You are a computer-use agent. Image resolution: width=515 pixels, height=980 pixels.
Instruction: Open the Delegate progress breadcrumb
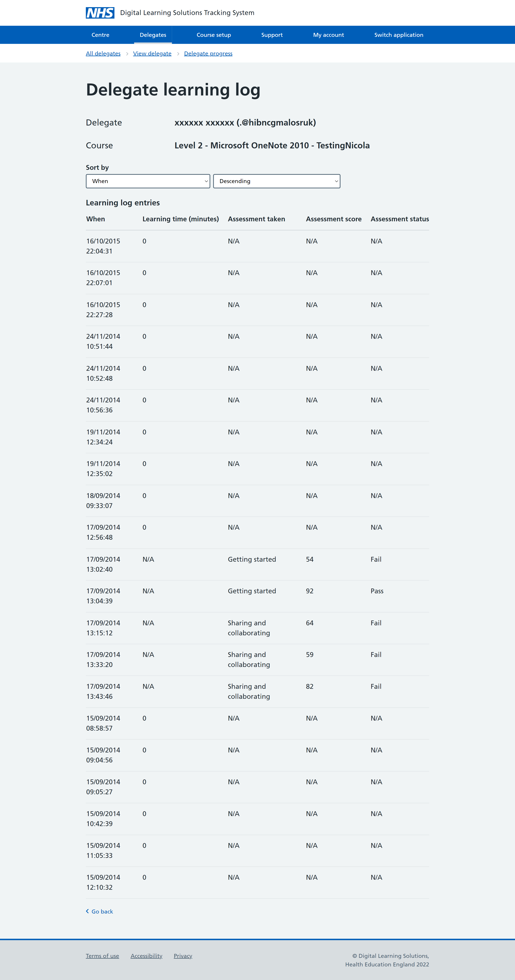click(208, 53)
